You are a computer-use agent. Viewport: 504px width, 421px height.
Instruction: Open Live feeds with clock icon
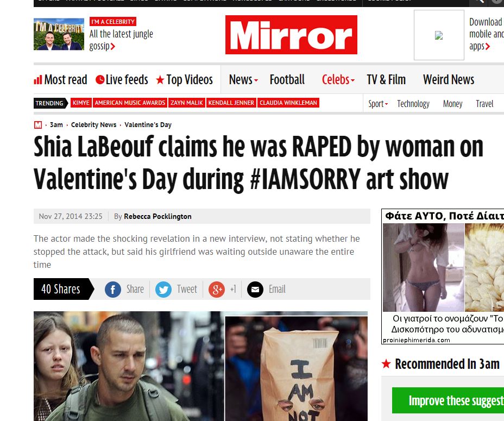[122, 79]
